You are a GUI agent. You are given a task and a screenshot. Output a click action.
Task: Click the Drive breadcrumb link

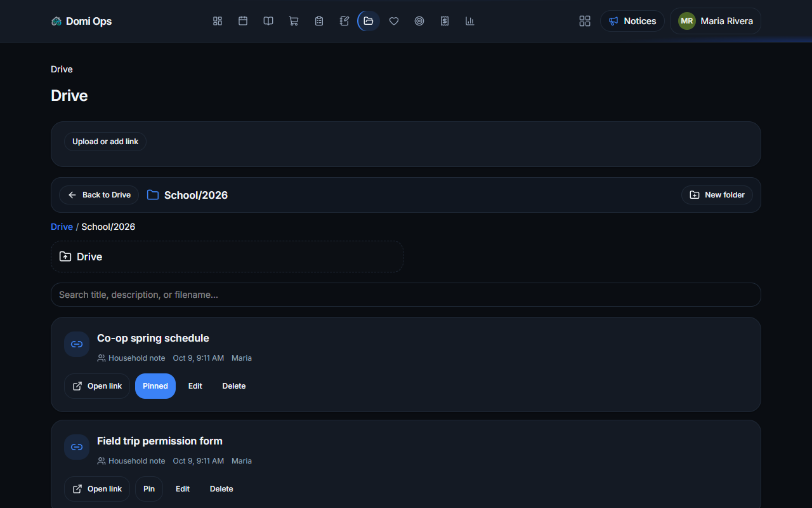coord(62,227)
